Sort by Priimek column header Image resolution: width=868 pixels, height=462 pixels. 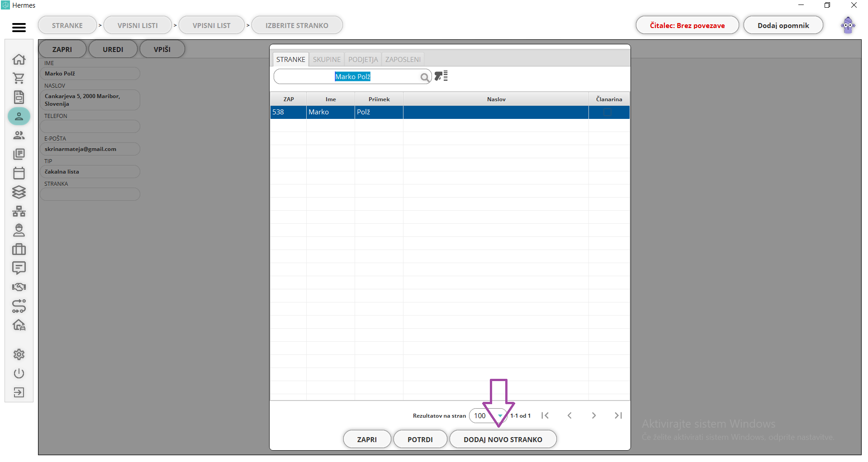(379, 99)
